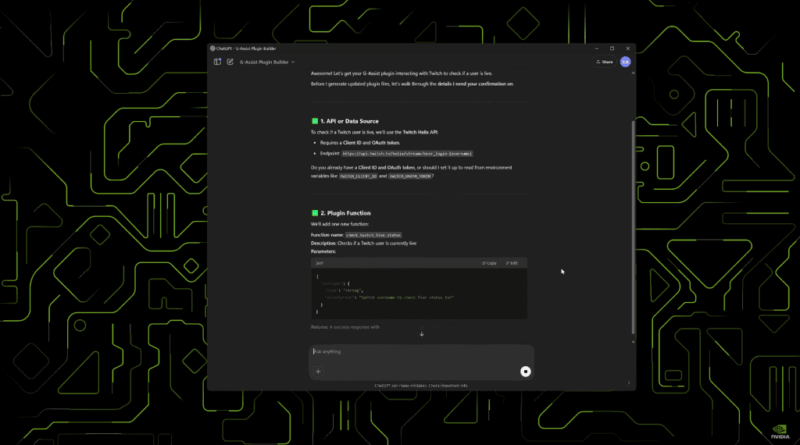This screenshot has width=800, height=445.
Task: Click the '2. Plugin Function' heading
Action: [345, 213]
